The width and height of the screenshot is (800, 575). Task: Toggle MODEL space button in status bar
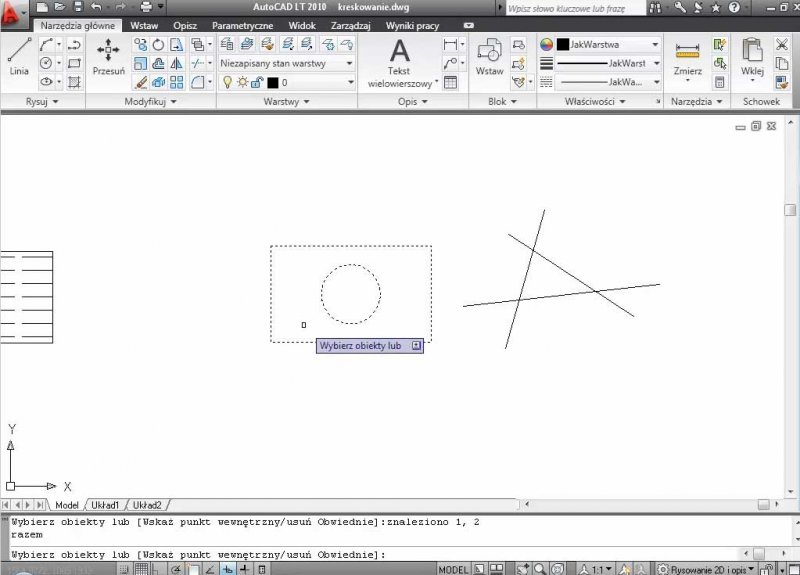click(x=453, y=569)
